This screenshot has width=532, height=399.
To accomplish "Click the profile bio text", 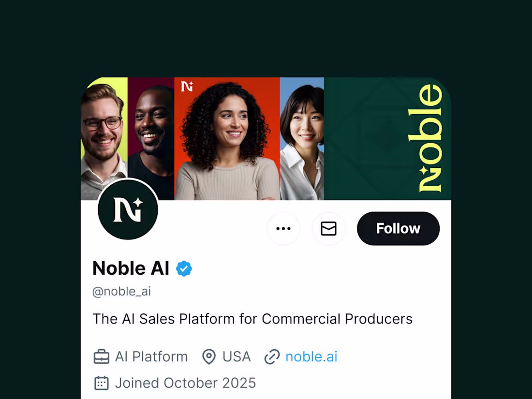I will (x=252, y=319).
